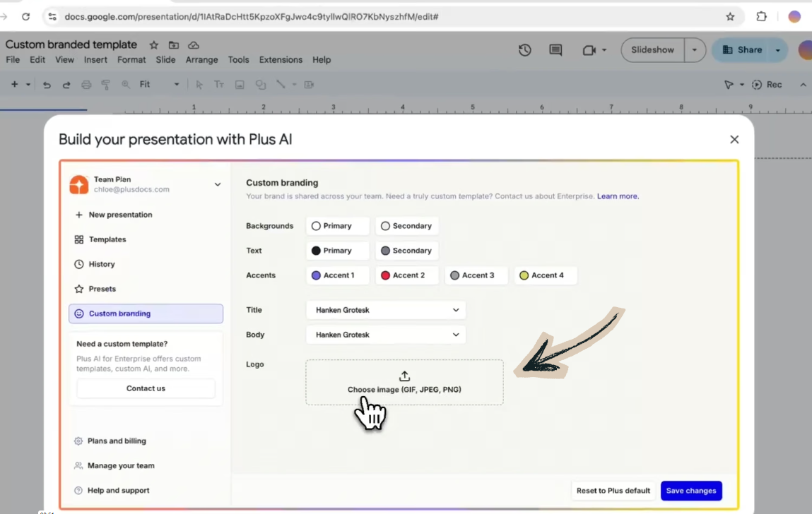
Task: Open the browser profile avatar
Action: coord(794,16)
